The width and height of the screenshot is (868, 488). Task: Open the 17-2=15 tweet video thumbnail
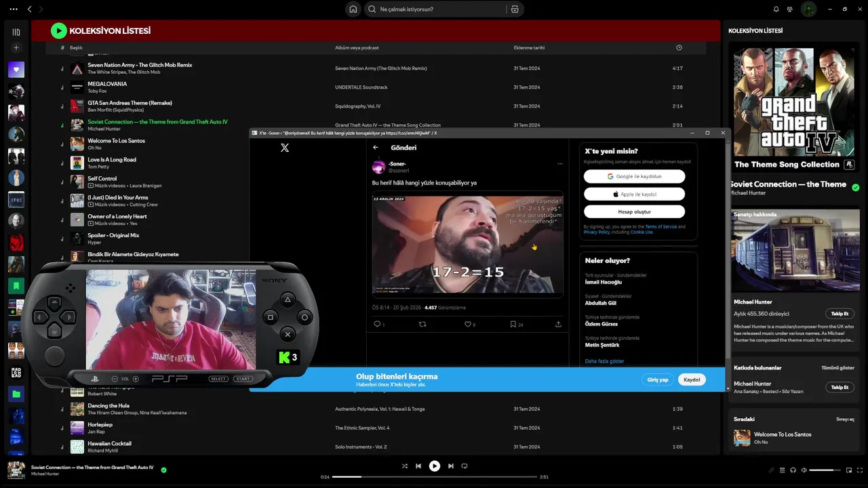(467, 245)
